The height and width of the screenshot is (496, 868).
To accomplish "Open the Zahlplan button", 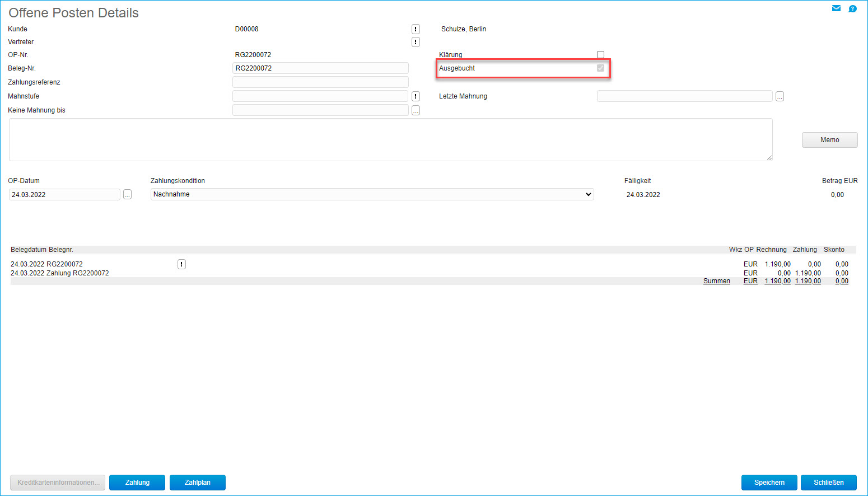I will 198,483.
